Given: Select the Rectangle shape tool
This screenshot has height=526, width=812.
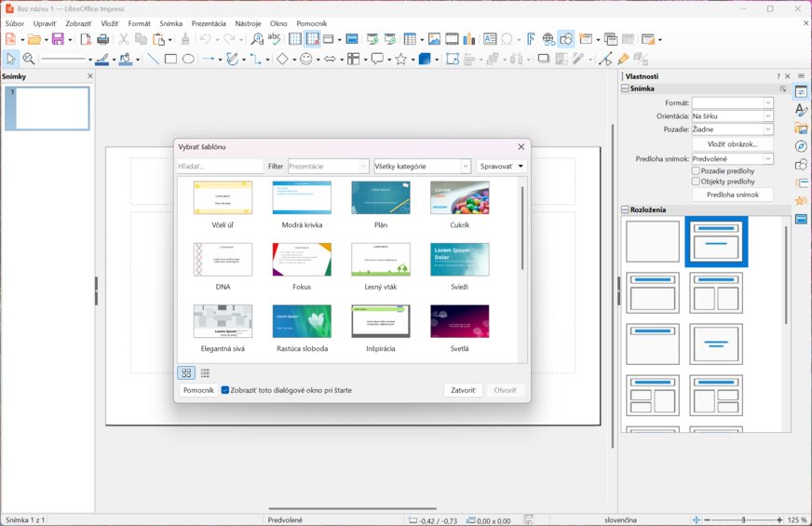Looking at the screenshot, I should pos(170,59).
